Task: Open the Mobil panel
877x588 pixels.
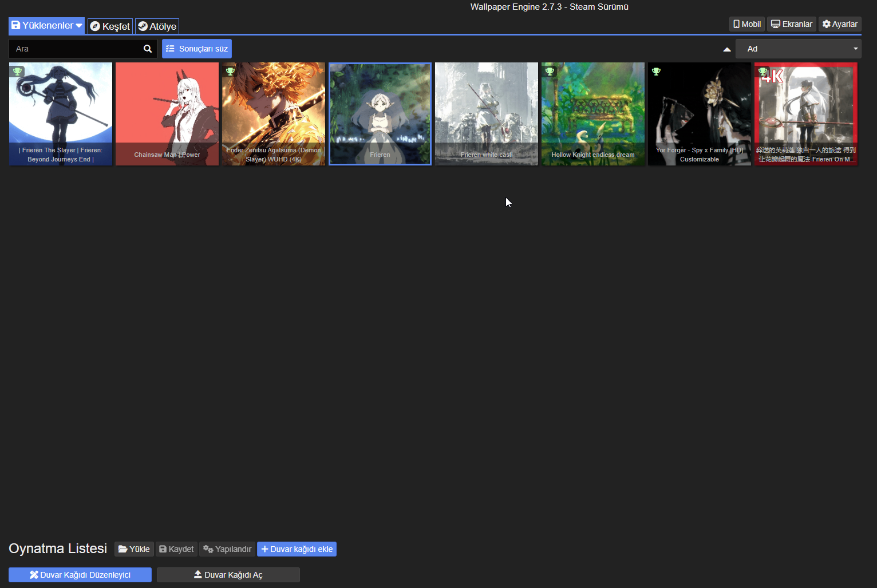Action: coord(747,24)
